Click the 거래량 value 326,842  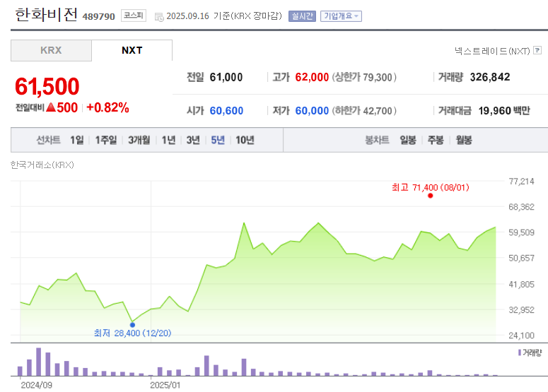point(490,77)
